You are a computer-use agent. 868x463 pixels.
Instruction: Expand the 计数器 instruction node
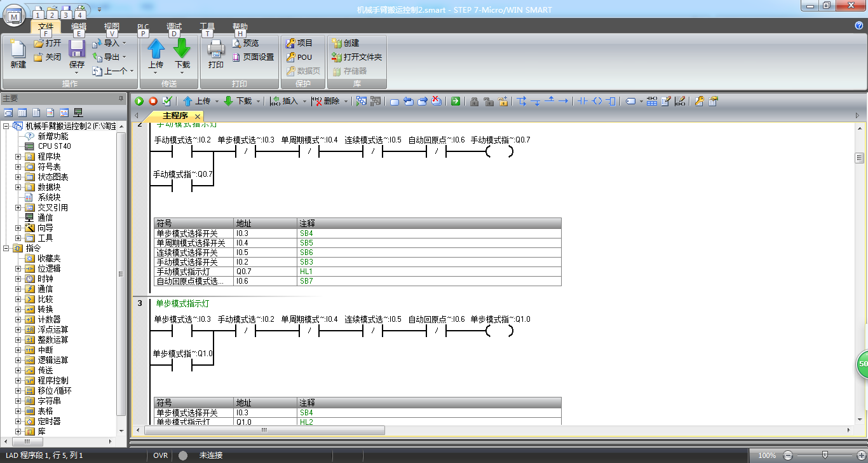pos(18,319)
